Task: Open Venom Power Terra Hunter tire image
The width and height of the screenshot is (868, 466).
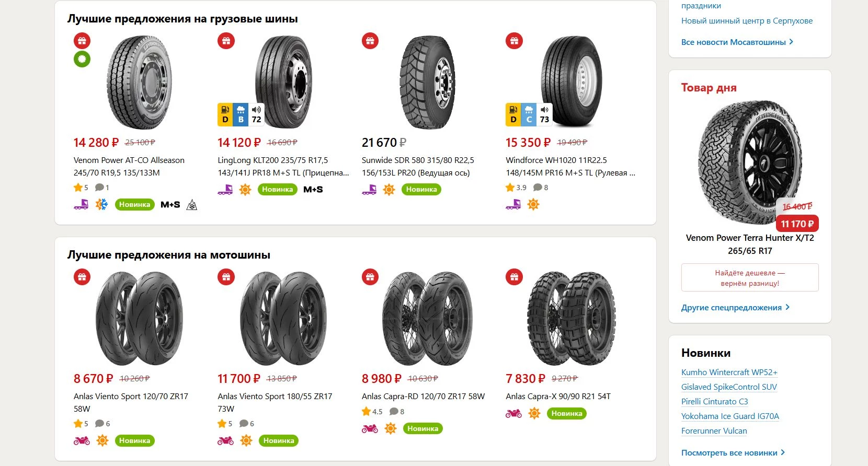Action: click(x=749, y=161)
